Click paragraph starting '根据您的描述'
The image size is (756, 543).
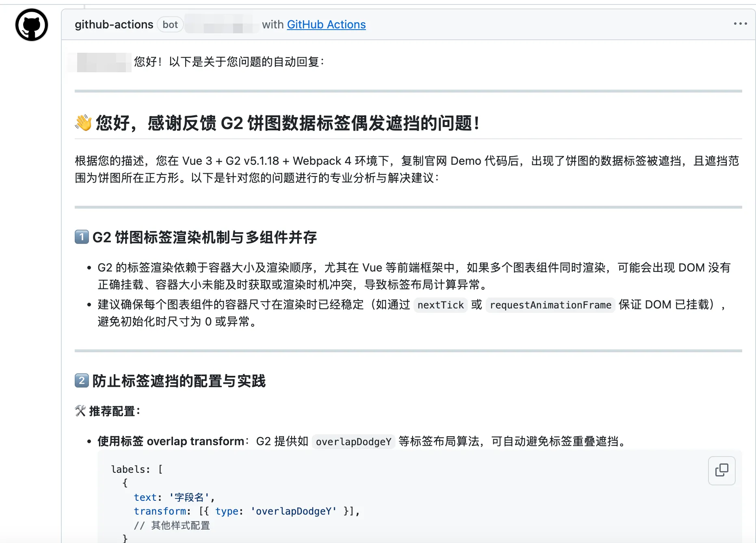407,169
